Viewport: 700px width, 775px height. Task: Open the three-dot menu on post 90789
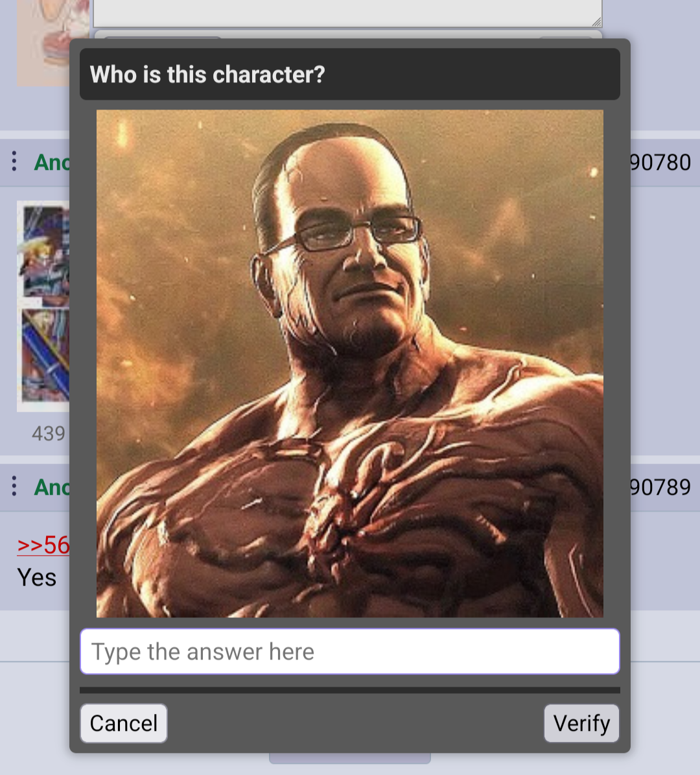coord(14,486)
